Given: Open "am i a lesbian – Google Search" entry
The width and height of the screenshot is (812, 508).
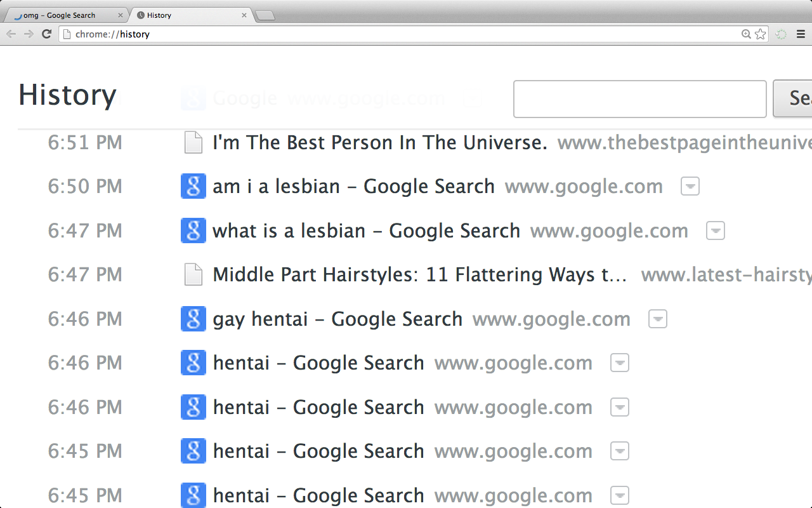Looking at the screenshot, I should point(353,186).
